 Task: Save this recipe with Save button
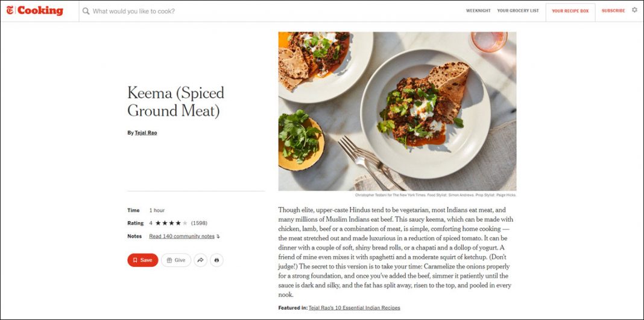coord(142,260)
